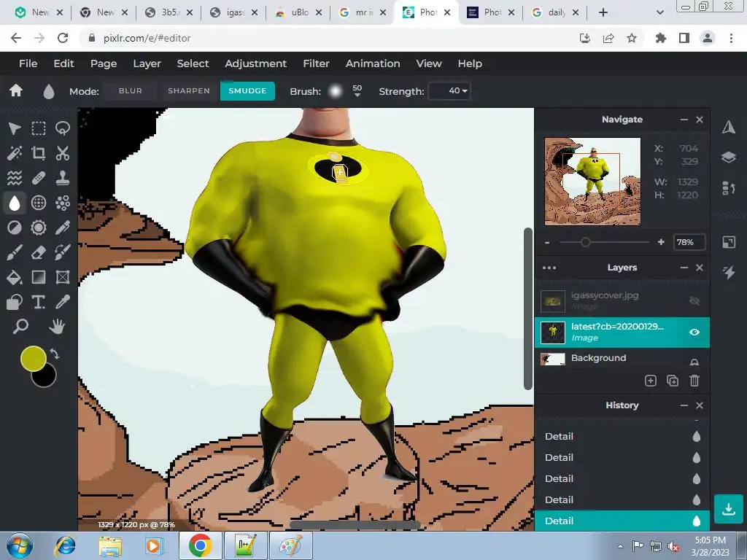The width and height of the screenshot is (747, 560).
Task: Unlock the Background layer
Action: click(x=694, y=362)
